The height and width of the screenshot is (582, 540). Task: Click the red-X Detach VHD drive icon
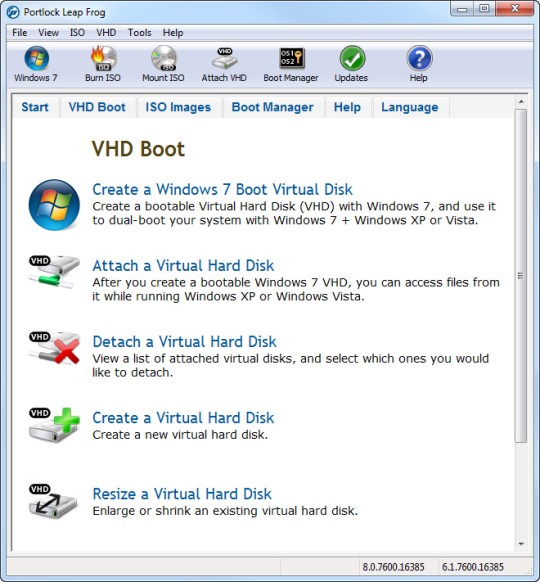click(54, 348)
